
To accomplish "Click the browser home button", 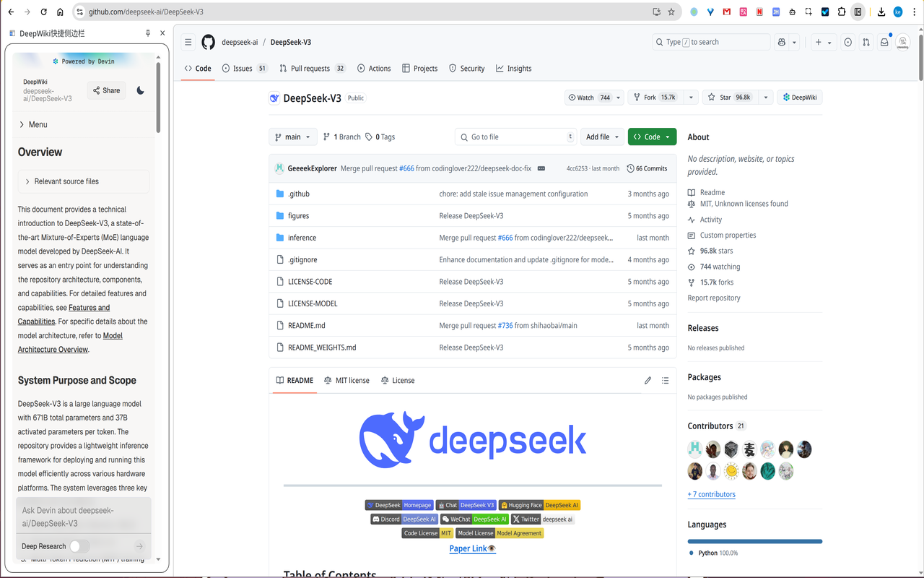I will (60, 12).
